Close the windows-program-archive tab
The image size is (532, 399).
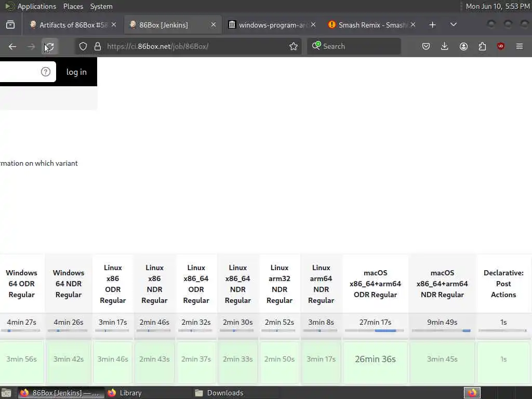click(x=313, y=25)
